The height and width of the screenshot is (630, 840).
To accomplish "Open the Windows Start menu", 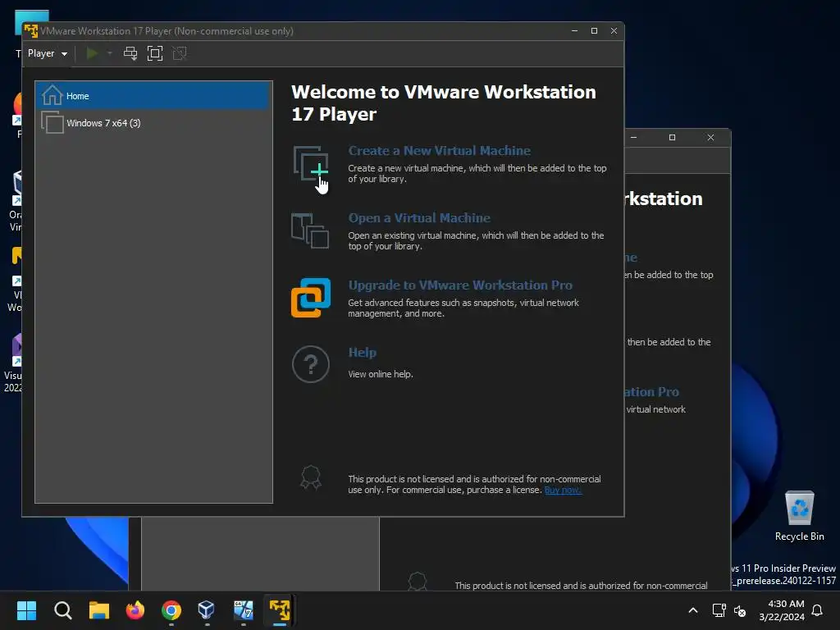I will pos(26,610).
